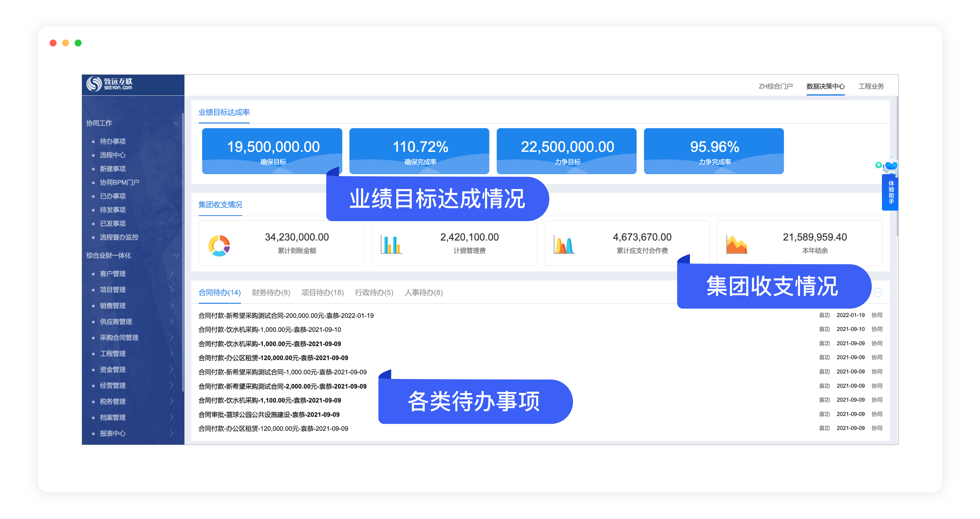Click the donut chart icon for 累计到账金额
The width and height of the screenshot is (980, 519).
pos(219,245)
